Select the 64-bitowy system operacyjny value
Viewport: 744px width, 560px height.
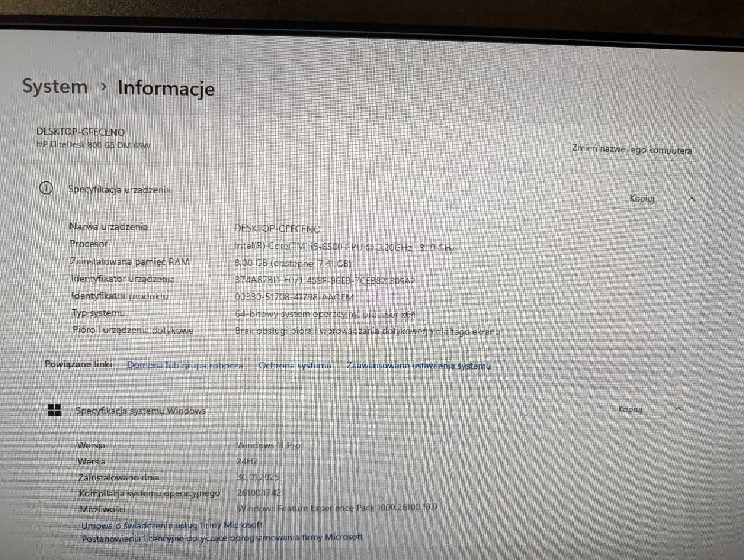[325, 314]
